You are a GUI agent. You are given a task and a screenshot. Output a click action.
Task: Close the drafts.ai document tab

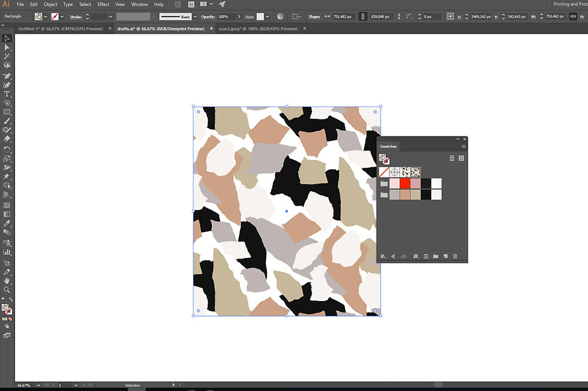tap(211, 29)
